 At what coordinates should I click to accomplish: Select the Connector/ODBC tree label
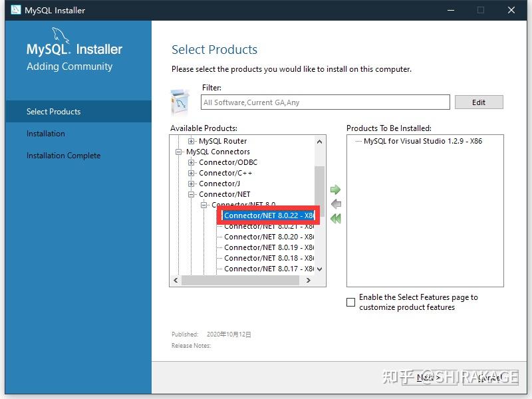228,162
